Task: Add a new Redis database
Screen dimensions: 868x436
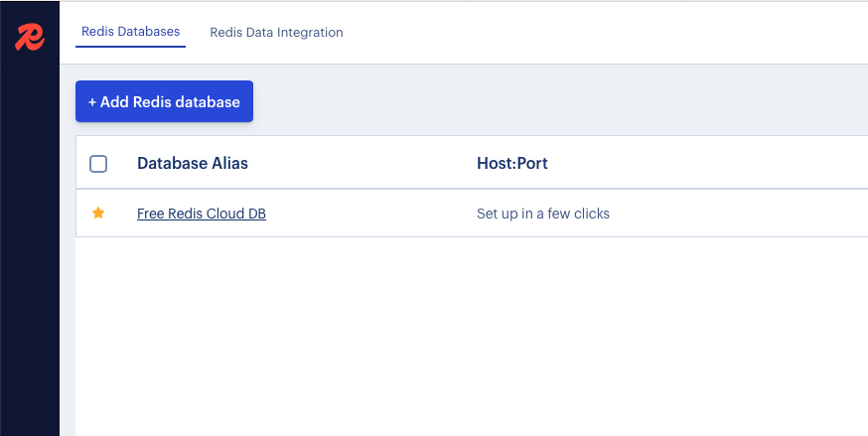Action: (x=165, y=101)
